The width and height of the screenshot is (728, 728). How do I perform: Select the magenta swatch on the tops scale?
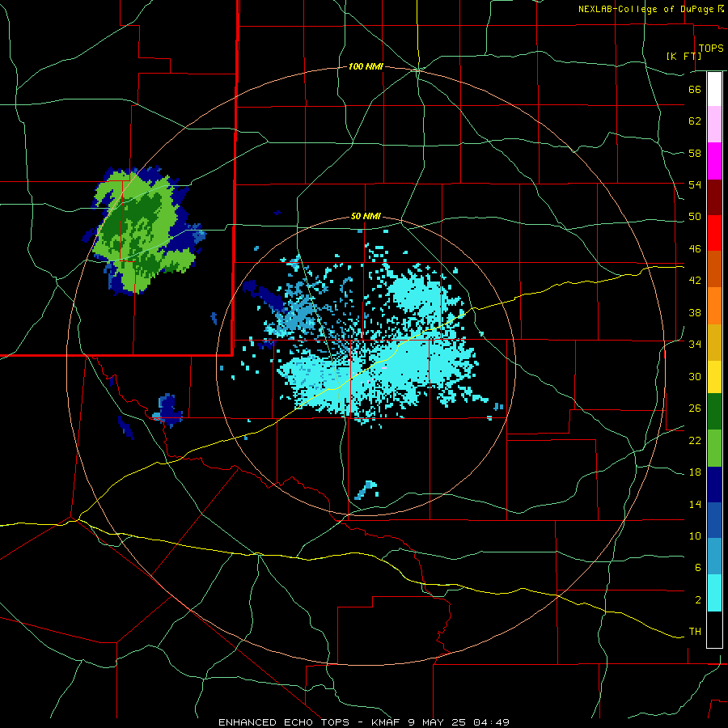coord(714,161)
